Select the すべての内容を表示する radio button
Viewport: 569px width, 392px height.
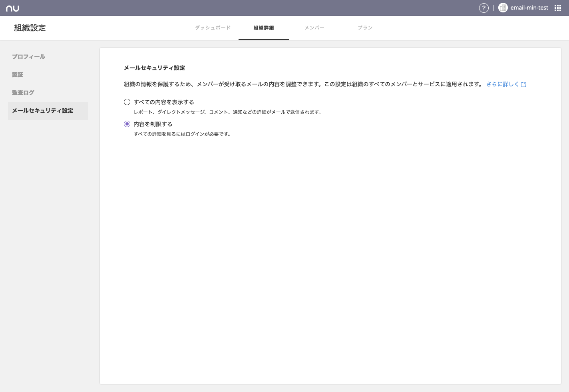[x=127, y=102]
